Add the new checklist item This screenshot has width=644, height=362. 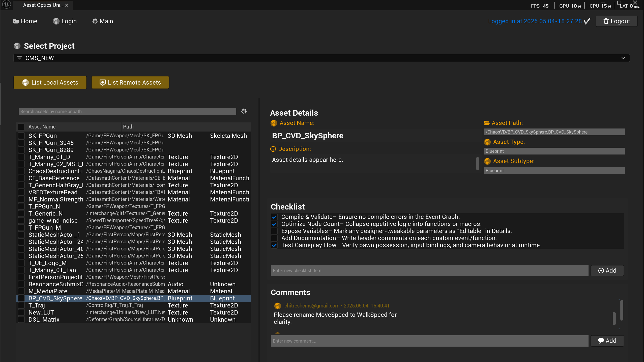click(607, 271)
